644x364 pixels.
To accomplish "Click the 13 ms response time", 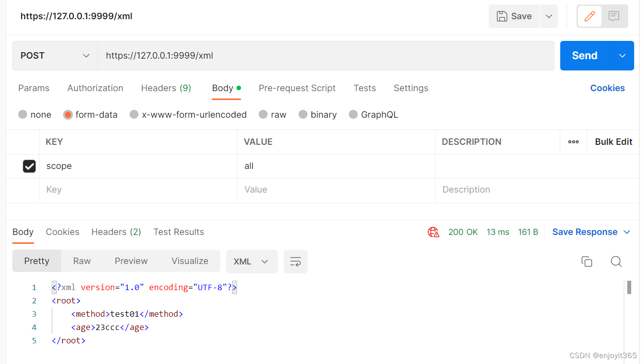I will tap(498, 232).
